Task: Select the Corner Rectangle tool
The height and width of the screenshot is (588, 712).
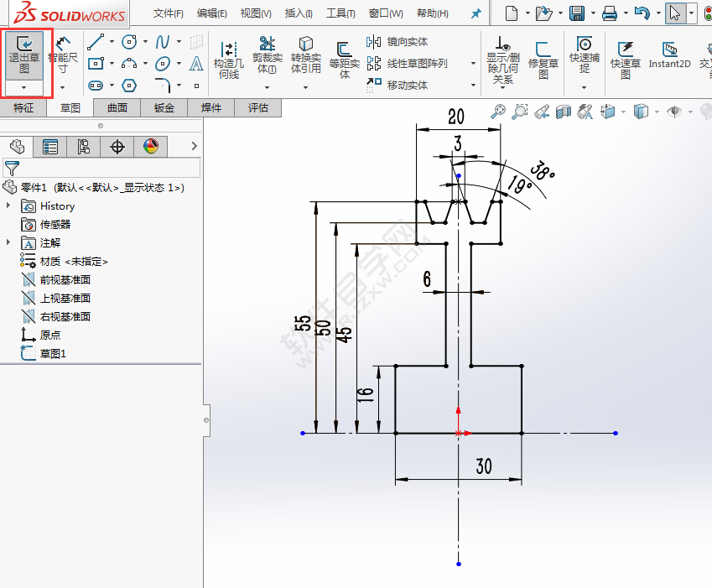Action: coord(96,63)
